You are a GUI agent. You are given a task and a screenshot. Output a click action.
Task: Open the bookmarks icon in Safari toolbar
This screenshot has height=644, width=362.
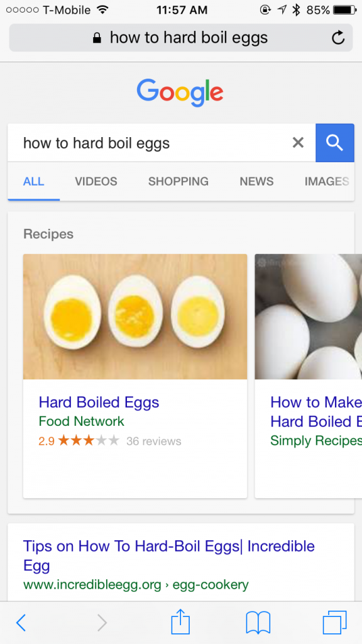(x=258, y=622)
